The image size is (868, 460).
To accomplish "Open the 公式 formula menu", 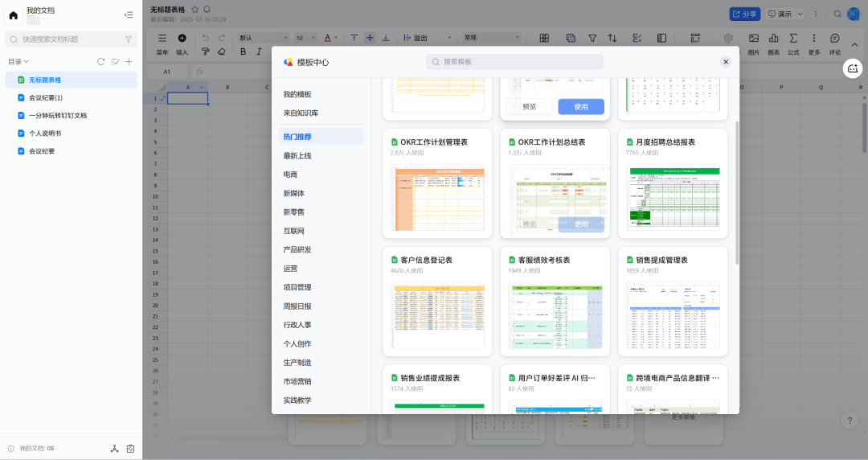I will point(793,43).
